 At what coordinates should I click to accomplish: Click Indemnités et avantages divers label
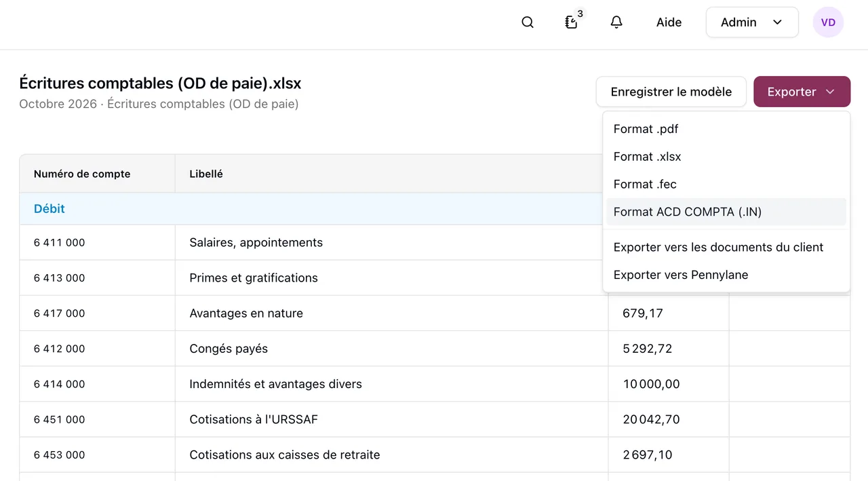click(x=276, y=384)
